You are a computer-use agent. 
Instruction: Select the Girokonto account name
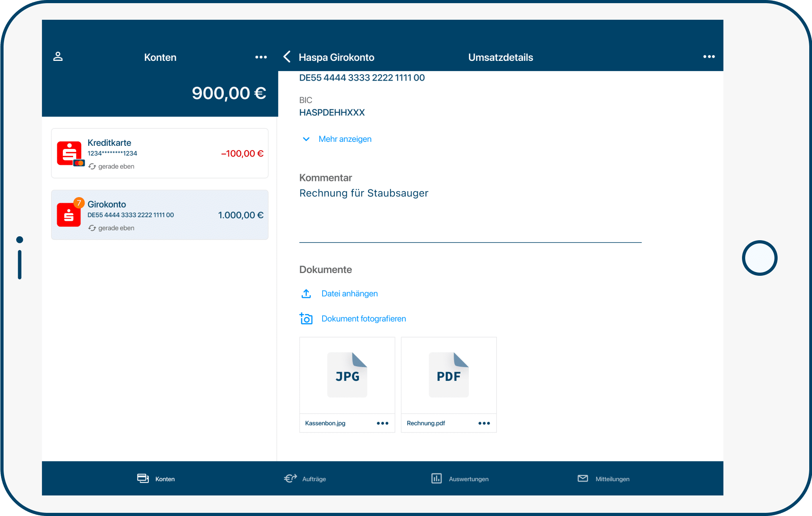pos(107,204)
